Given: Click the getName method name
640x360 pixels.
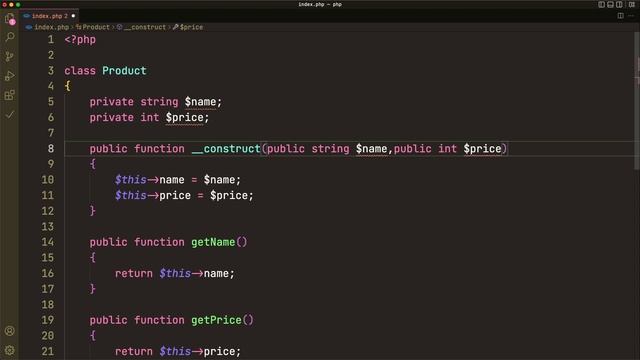Looking at the screenshot, I should [x=213, y=242].
